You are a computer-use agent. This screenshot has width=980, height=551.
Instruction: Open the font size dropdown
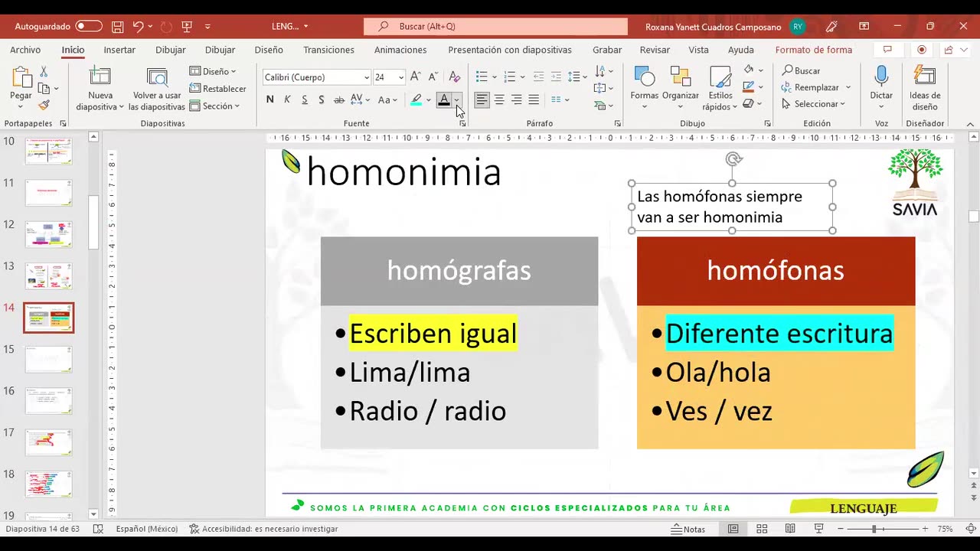[400, 77]
